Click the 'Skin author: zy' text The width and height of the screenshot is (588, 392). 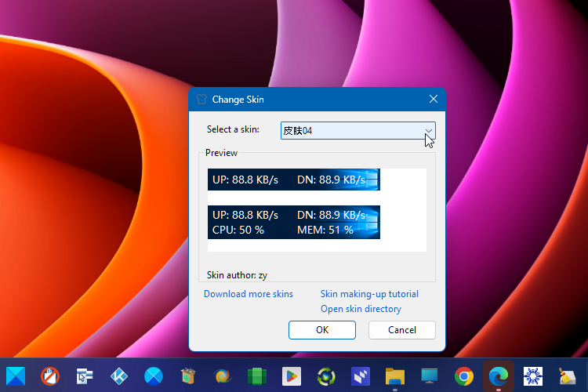point(237,275)
